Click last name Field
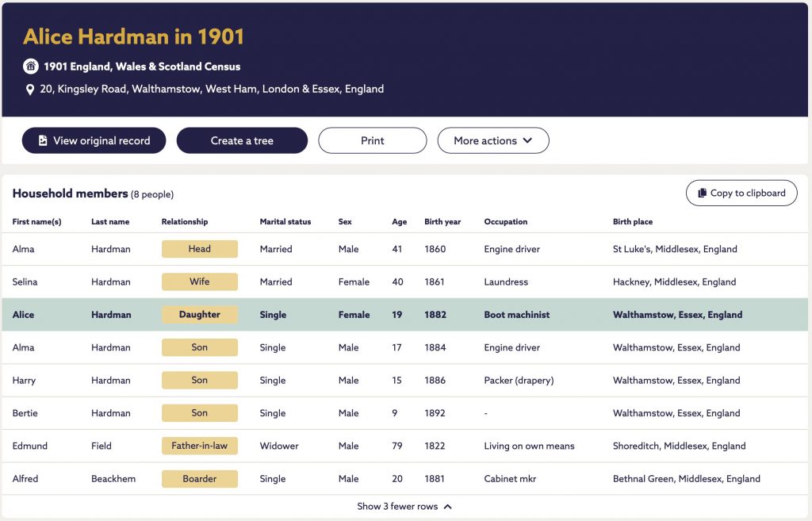812x521 pixels. [101, 446]
